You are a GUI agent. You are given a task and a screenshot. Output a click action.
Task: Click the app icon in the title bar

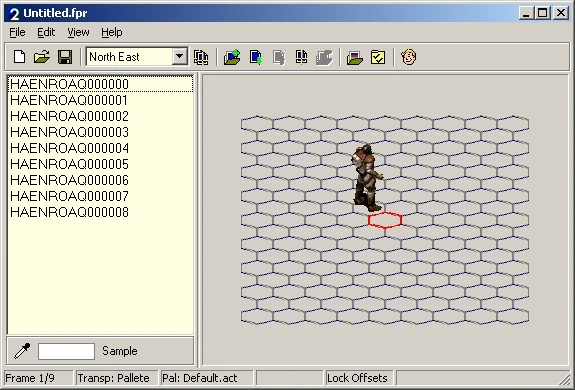tap(14, 13)
